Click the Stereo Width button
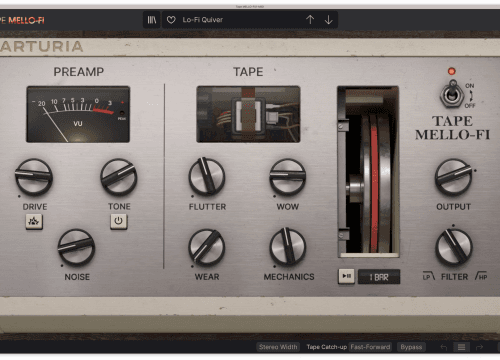The height and width of the screenshot is (360, 500). tap(278, 347)
